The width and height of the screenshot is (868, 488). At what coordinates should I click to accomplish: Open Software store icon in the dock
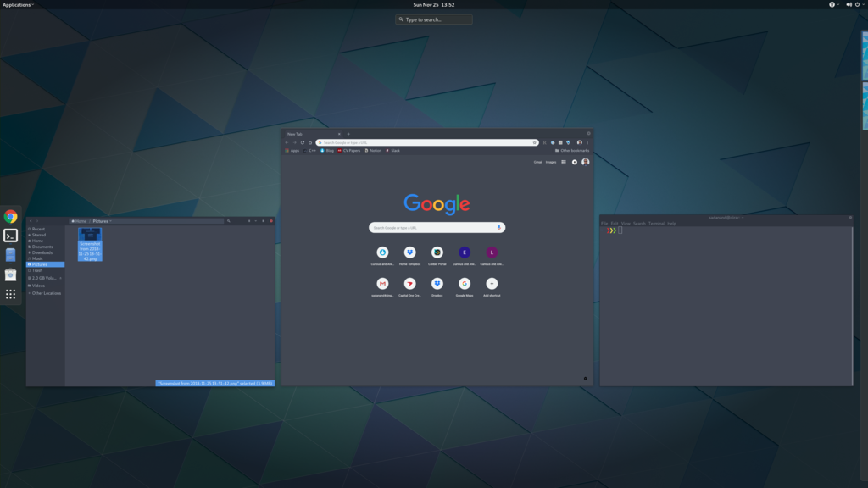[x=10, y=274]
